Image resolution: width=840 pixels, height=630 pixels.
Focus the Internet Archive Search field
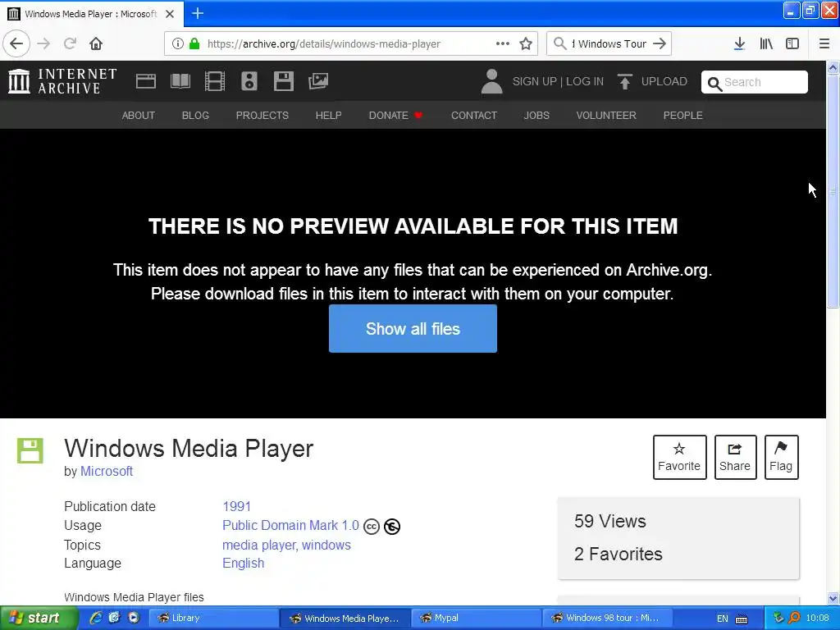click(x=755, y=82)
